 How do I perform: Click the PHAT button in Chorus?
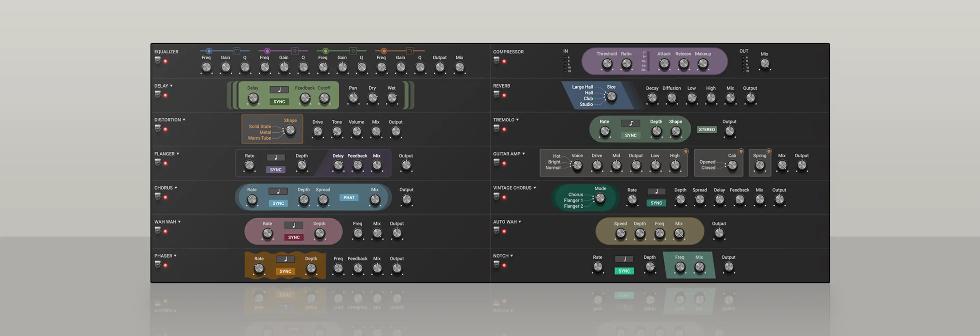pyautogui.click(x=348, y=198)
